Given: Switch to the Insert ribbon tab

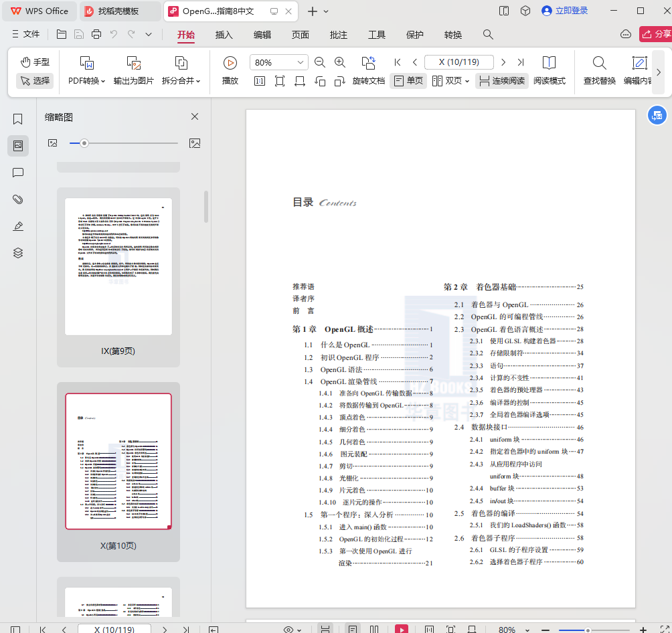Looking at the screenshot, I should (224, 35).
